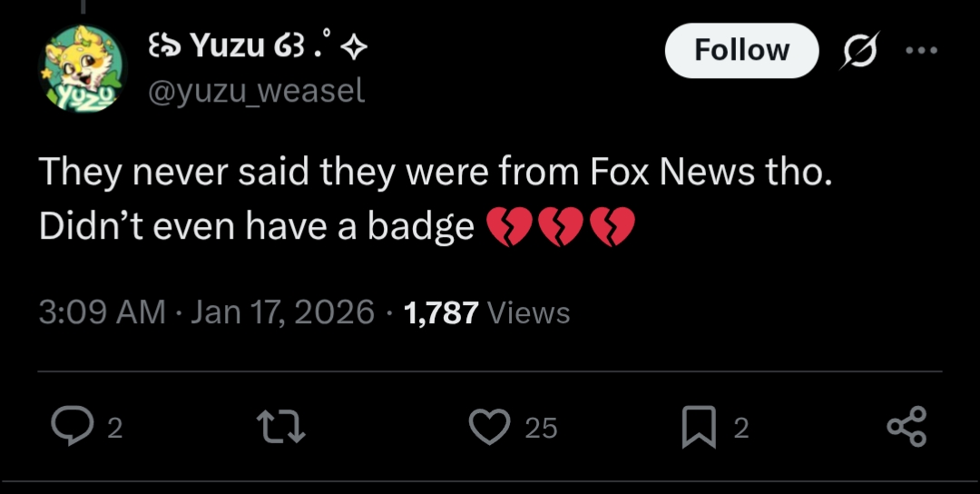The width and height of the screenshot is (980, 494).
Task: Click the broken heart emojis
Action: tap(562, 227)
